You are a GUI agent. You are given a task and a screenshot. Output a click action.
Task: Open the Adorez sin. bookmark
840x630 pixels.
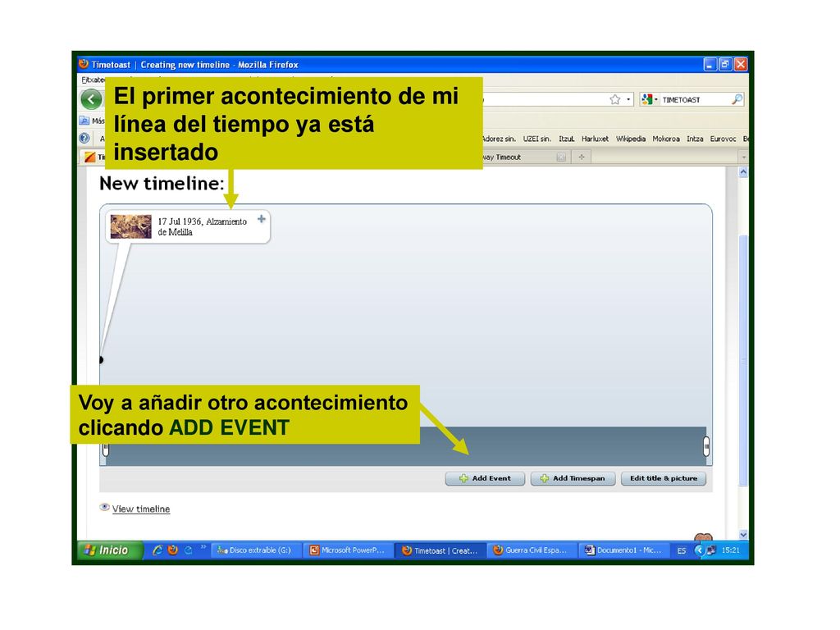point(499,139)
